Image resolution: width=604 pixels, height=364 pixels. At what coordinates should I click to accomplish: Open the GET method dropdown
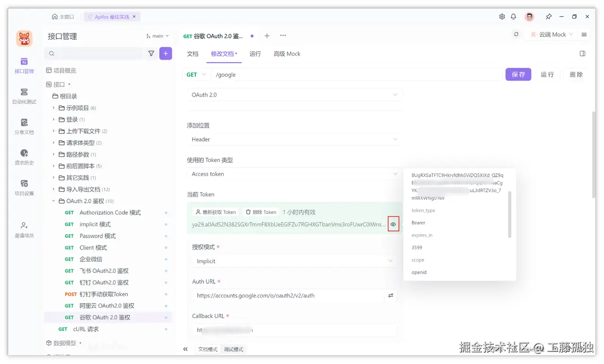196,74
